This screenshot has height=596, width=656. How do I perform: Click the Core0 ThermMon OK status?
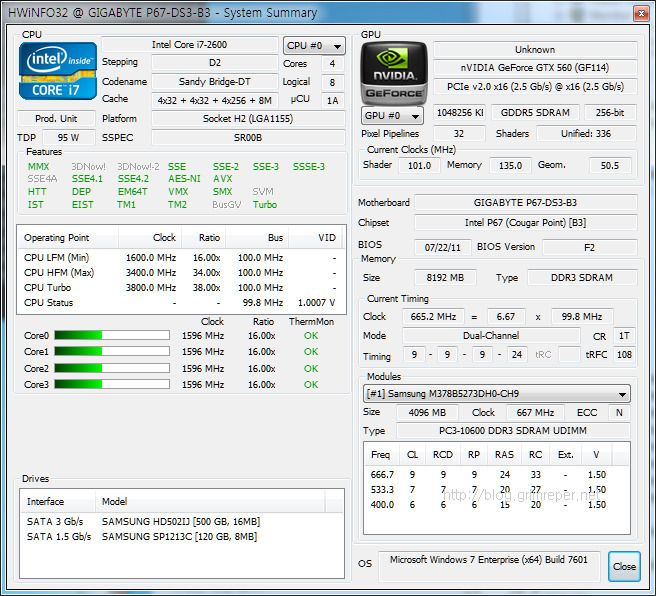311,335
